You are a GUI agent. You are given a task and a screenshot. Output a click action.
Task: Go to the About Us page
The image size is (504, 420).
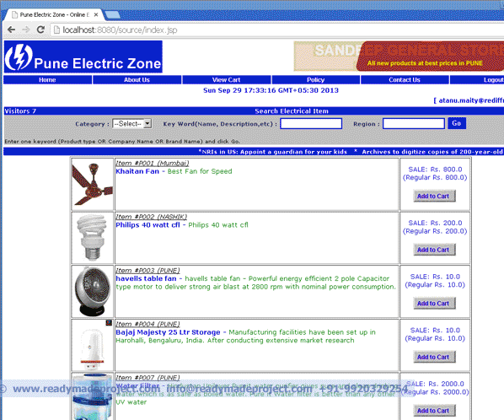(x=137, y=80)
